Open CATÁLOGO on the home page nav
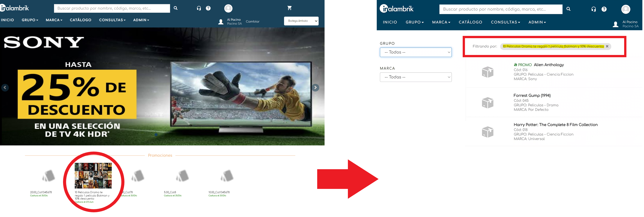 click(80, 20)
